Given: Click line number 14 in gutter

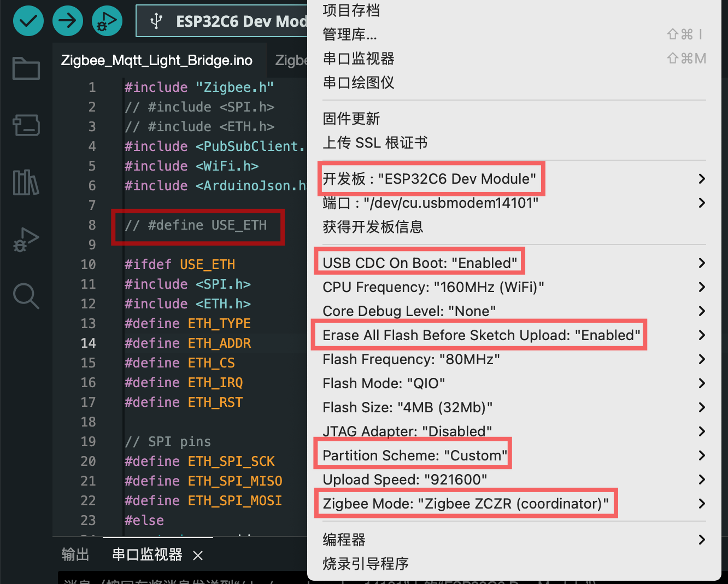Looking at the screenshot, I should coord(89,343).
